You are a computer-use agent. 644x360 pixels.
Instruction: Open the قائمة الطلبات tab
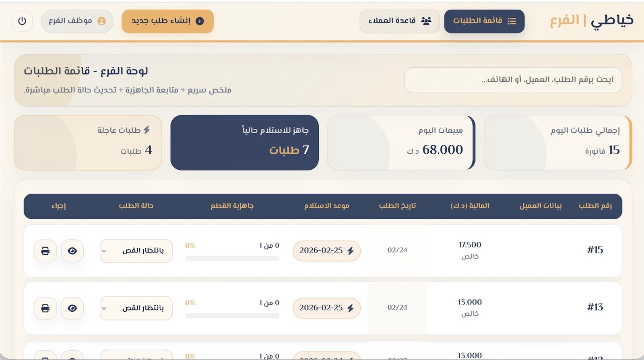484,21
